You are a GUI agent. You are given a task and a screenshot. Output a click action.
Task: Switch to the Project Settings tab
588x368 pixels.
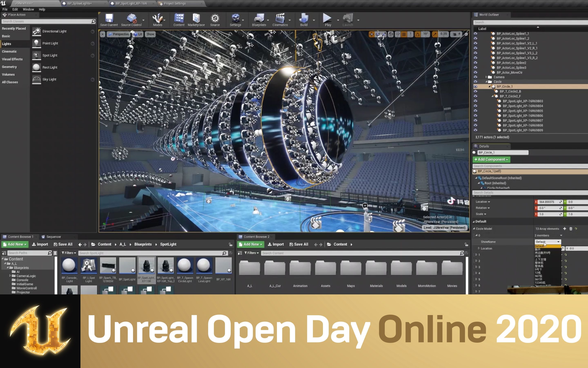[x=181, y=3]
